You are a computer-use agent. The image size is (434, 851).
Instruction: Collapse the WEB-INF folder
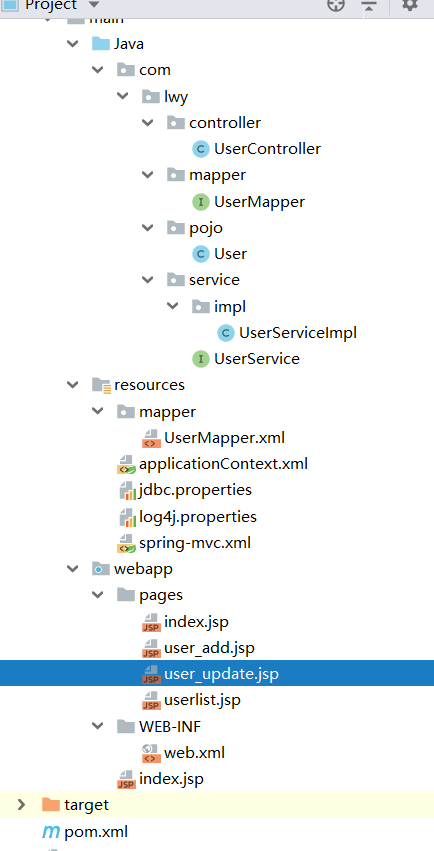click(x=98, y=726)
